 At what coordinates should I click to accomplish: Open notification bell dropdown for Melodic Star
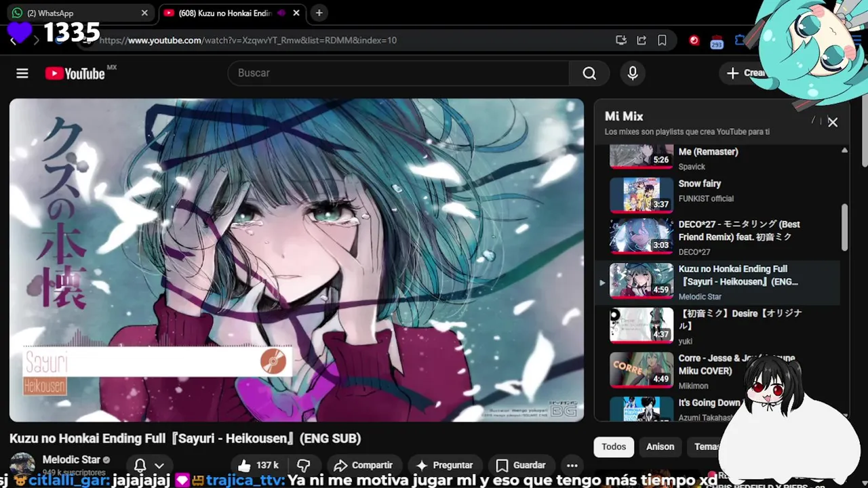pos(149,466)
